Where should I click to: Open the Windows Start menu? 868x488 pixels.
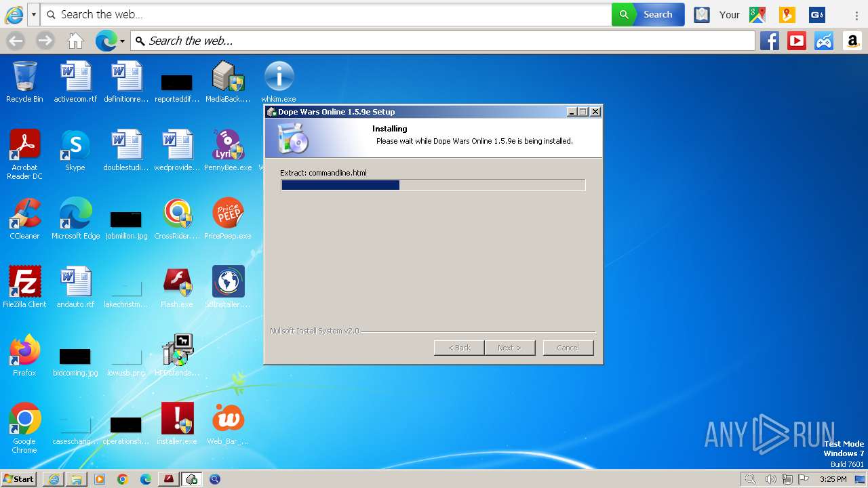click(18, 479)
